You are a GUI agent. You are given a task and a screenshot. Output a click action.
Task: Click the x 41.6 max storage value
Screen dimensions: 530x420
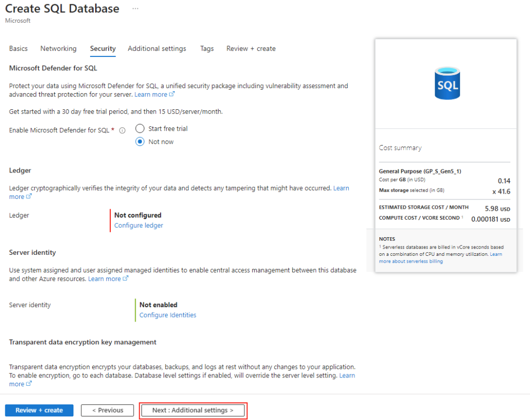tap(501, 192)
